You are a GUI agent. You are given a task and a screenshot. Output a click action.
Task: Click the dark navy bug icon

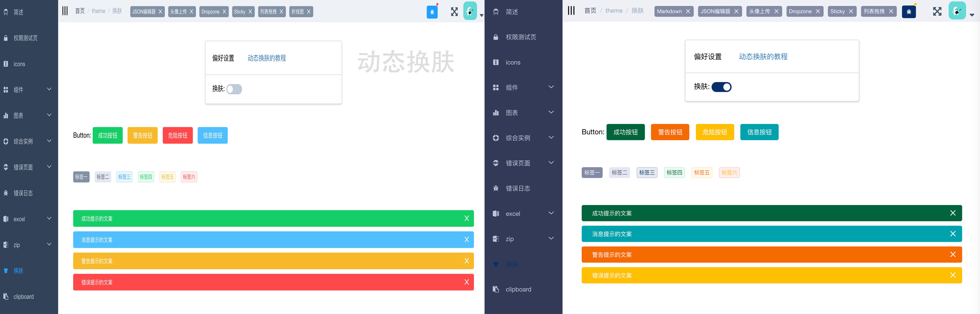click(909, 12)
